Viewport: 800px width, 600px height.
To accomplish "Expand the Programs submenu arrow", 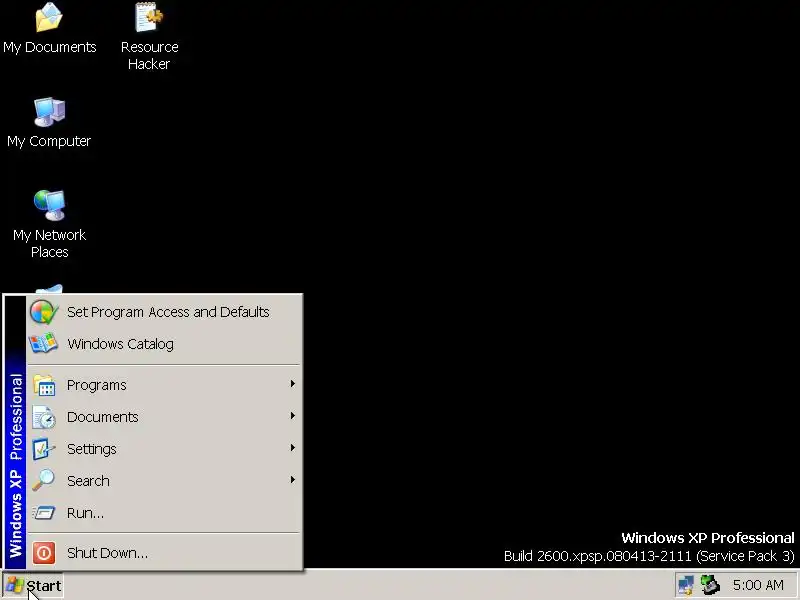I will (292, 384).
